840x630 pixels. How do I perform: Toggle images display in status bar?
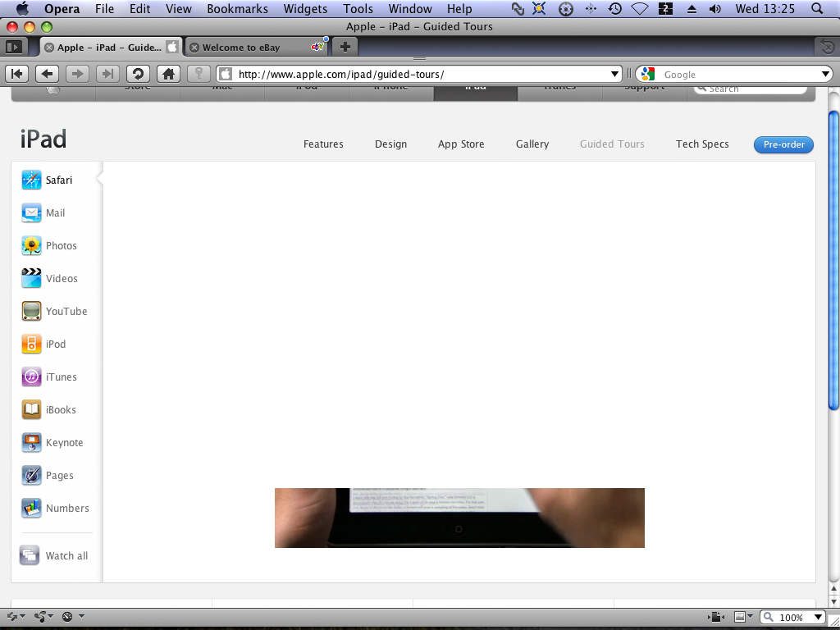click(739, 617)
